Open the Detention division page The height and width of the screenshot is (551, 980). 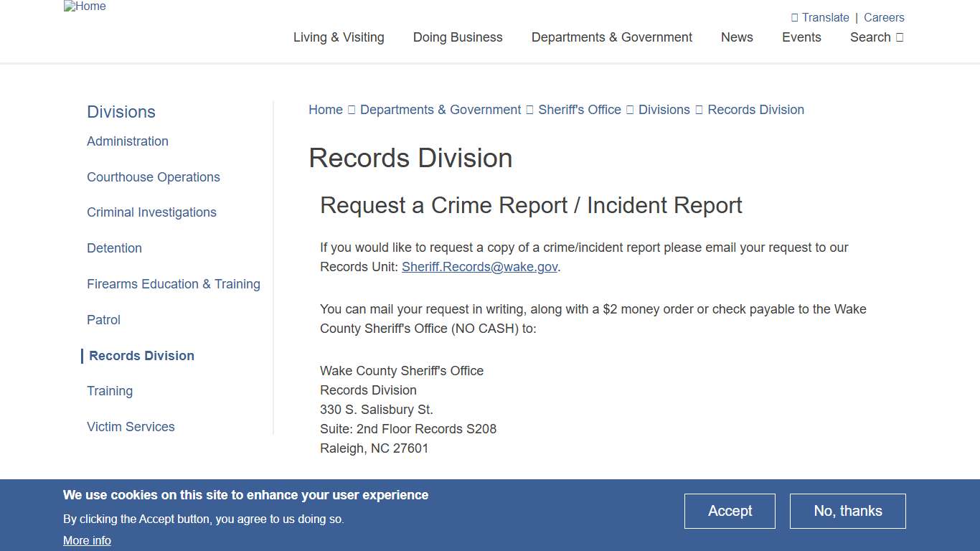pyautogui.click(x=114, y=248)
